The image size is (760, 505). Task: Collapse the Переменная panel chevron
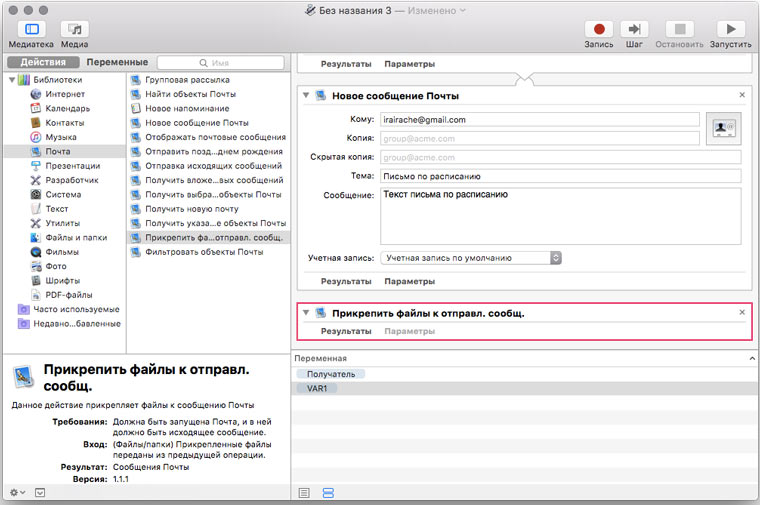pos(752,359)
